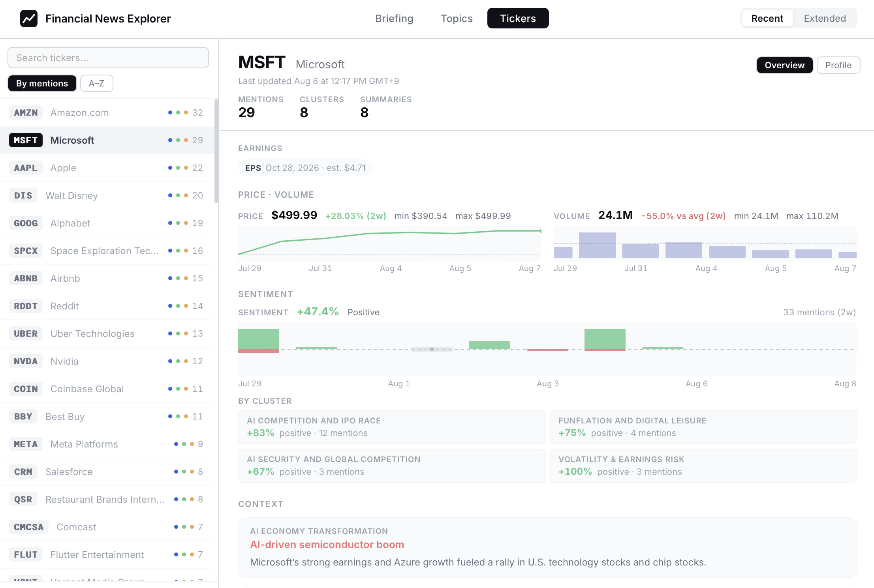Select MSFT Microsoft in ticker list
The height and width of the screenshot is (588, 874).
pos(107,140)
